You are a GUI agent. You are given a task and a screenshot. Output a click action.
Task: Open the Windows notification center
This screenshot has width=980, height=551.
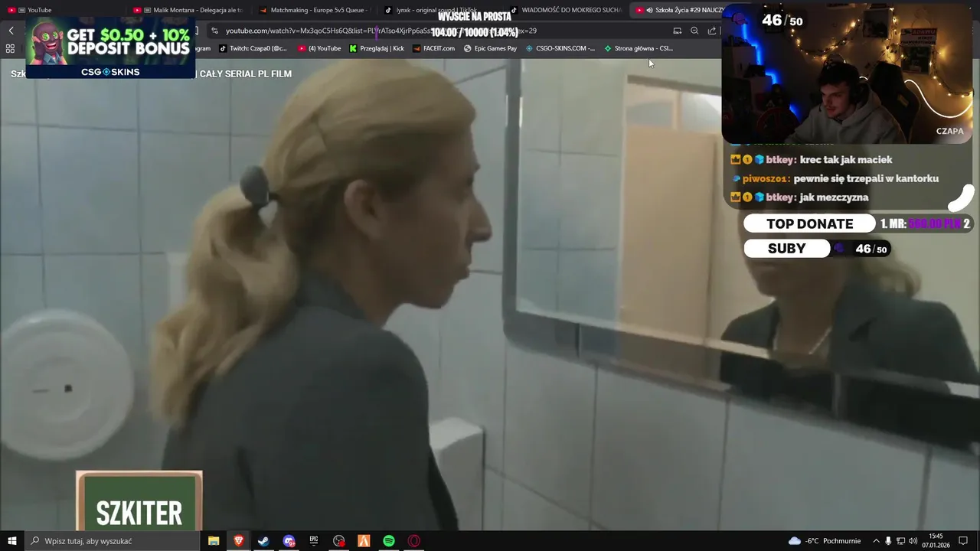[x=963, y=541]
